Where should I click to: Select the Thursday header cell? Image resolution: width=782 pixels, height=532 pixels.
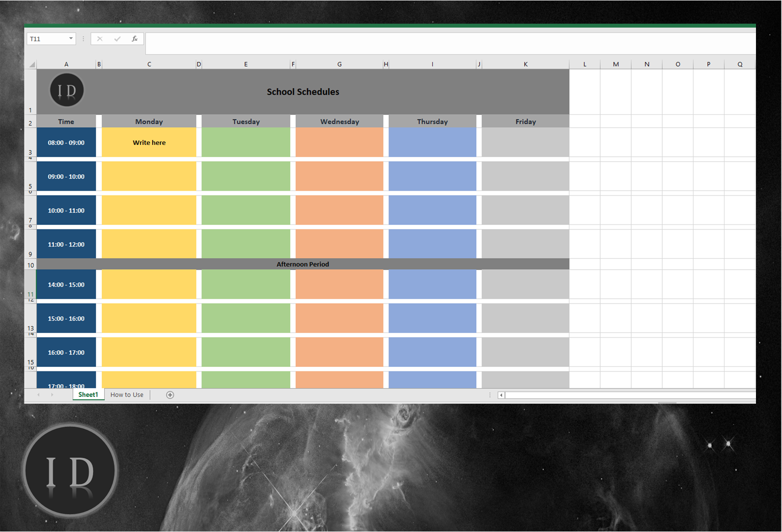pyautogui.click(x=432, y=121)
